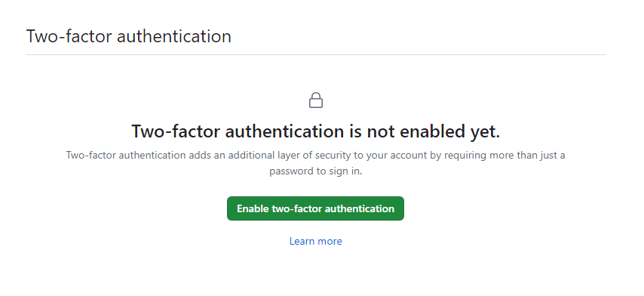Click 'password to sign in.' text line
The height and width of the screenshot is (296, 644).
(315, 171)
